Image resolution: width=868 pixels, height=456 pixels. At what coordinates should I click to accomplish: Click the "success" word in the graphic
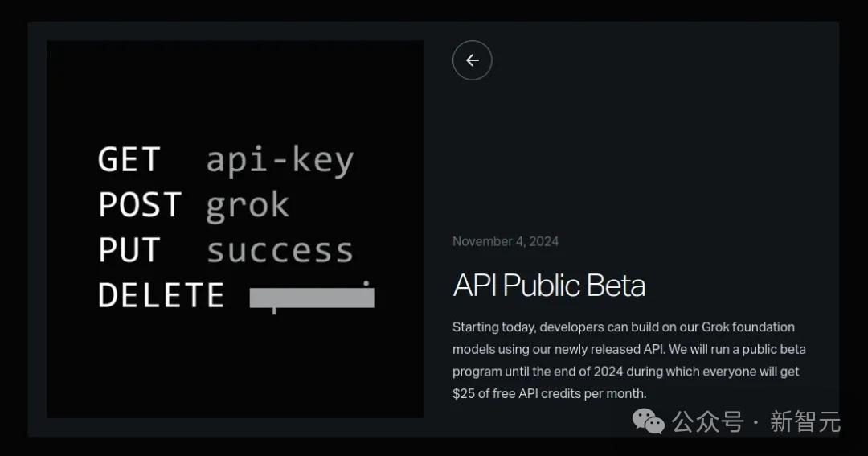pyautogui.click(x=280, y=251)
